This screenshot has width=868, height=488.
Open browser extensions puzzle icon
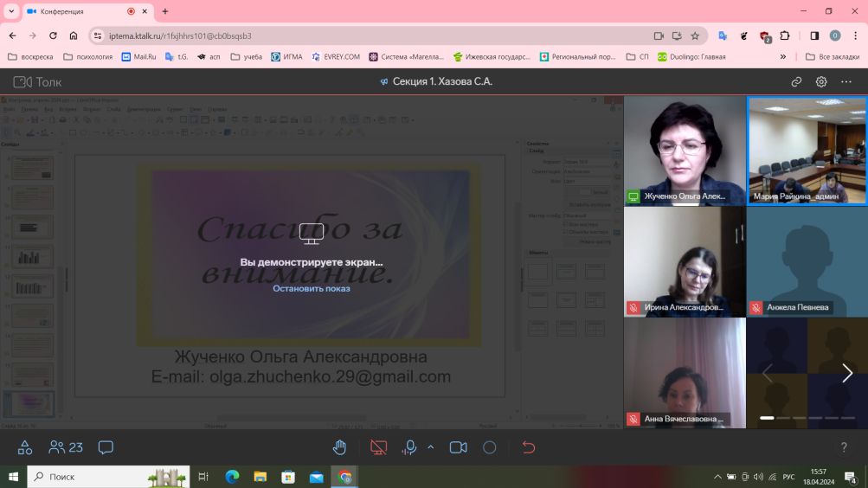[x=784, y=35]
